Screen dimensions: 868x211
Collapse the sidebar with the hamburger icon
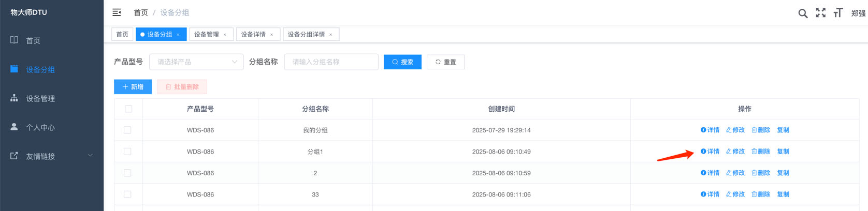pyautogui.click(x=117, y=12)
